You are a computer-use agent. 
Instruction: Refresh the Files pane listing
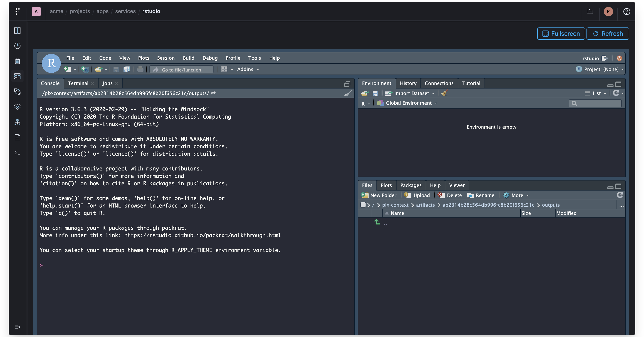[620, 195]
